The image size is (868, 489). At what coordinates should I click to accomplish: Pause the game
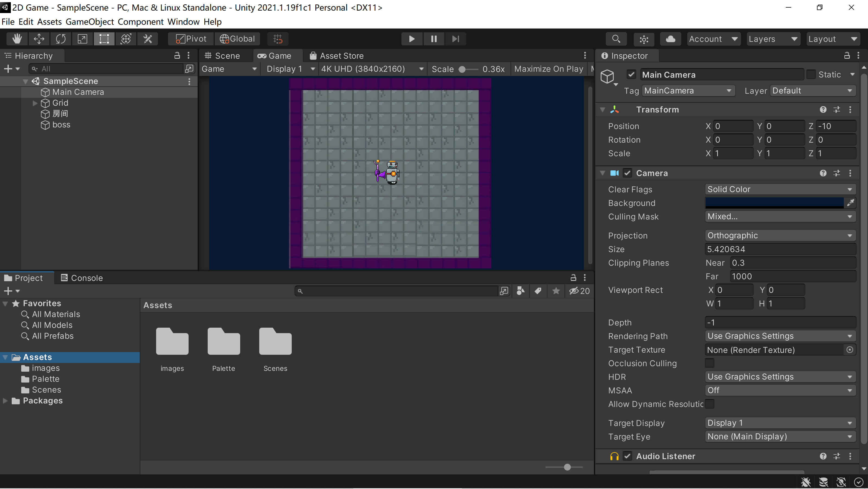(434, 39)
